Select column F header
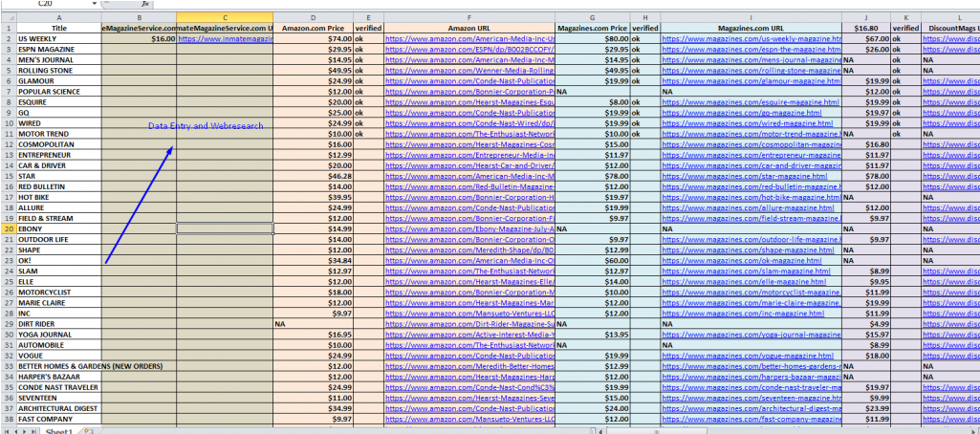 [468, 17]
